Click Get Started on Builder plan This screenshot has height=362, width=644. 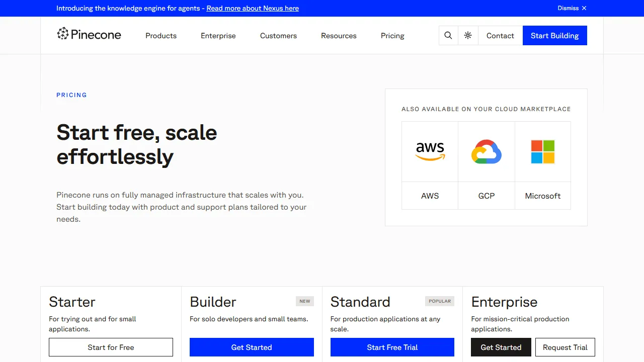coord(252,347)
